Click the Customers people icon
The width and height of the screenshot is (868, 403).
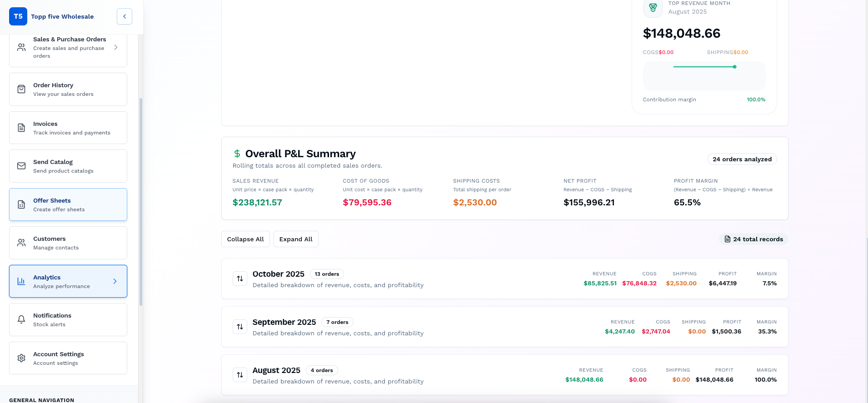(x=21, y=243)
